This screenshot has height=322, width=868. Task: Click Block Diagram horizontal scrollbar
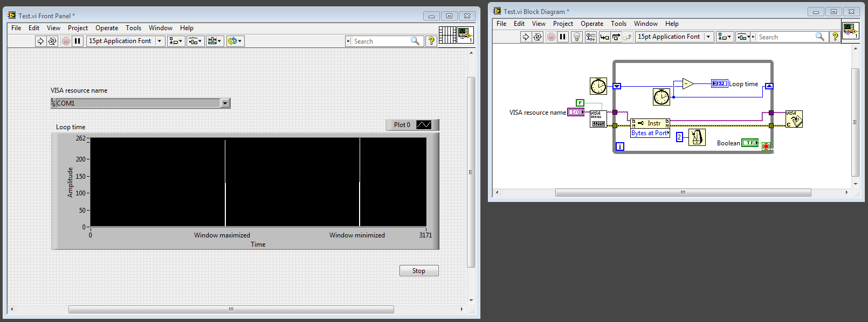tap(683, 192)
